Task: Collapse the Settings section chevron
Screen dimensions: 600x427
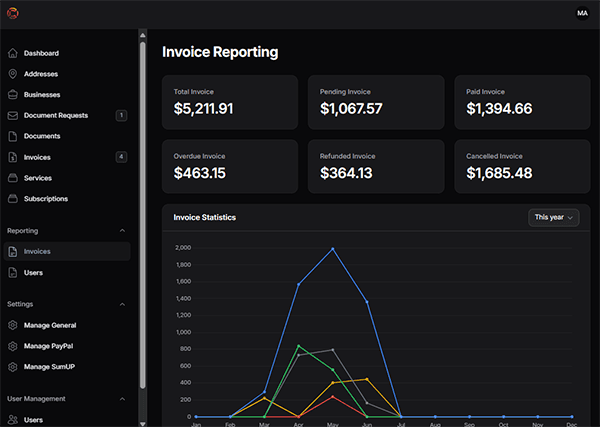Action: (x=122, y=304)
